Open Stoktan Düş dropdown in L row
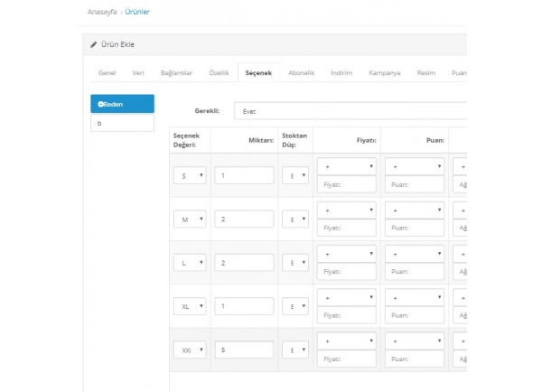542x392 pixels. point(295,263)
